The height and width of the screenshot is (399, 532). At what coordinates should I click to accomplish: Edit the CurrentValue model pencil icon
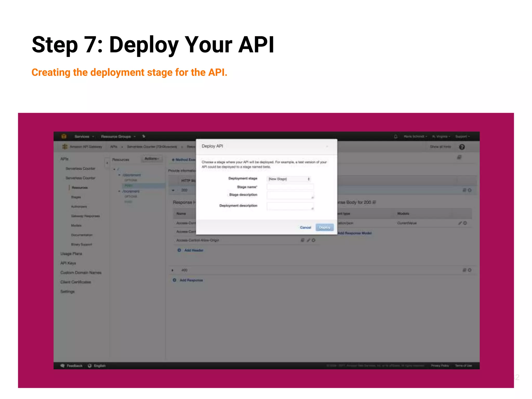tap(460, 223)
